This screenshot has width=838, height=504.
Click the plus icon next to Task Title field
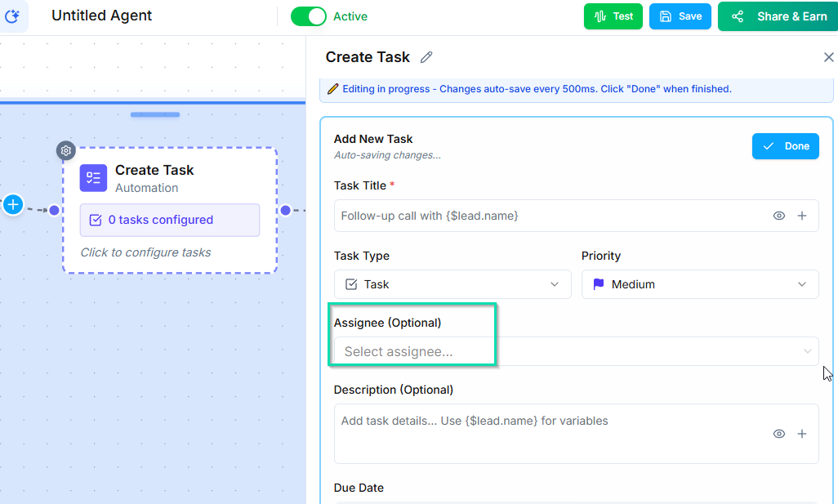tap(802, 216)
